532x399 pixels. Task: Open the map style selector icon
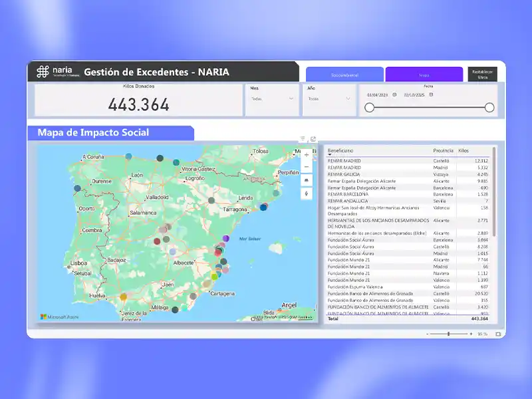point(307,180)
